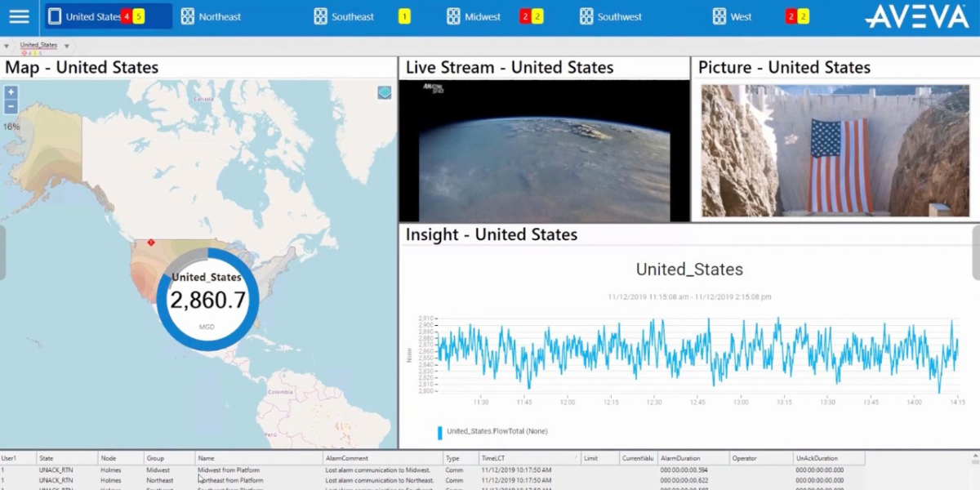980x490 pixels.
Task: Open the map layers switcher
Action: (x=384, y=93)
